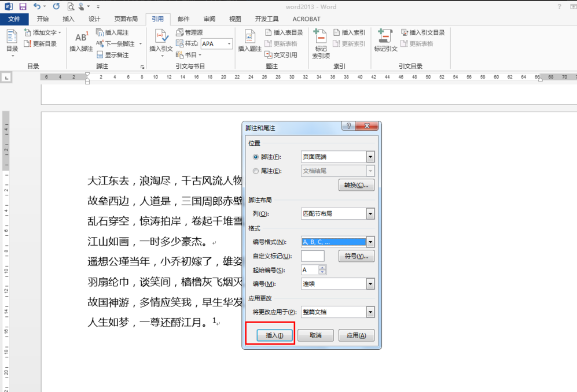This screenshot has height=392, width=577.
Task: Switch to the 邮件 Mailings tab
Action: point(183,19)
